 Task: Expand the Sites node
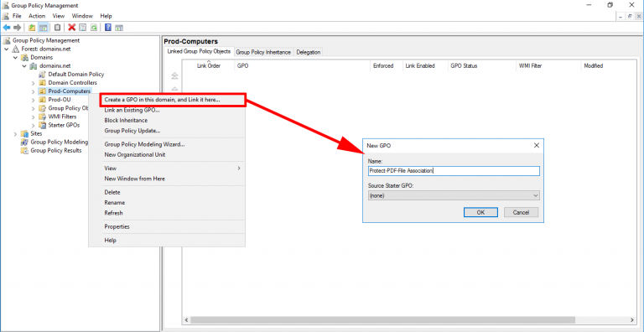[x=16, y=134]
